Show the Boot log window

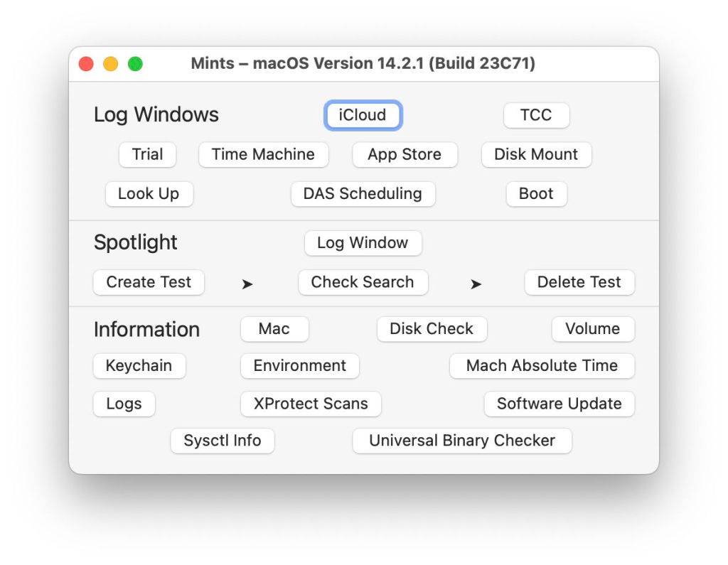(x=536, y=193)
